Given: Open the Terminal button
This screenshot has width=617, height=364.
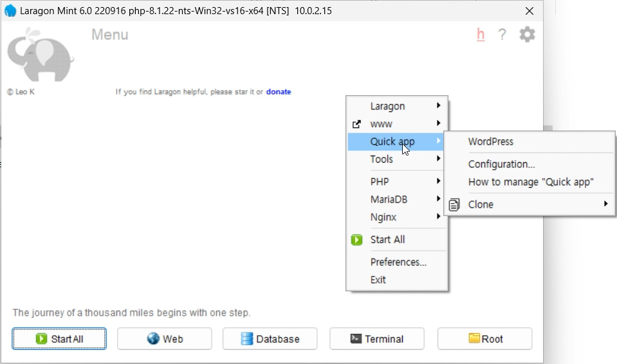Looking at the screenshot, I should pyautogui.click(x=377, y=339).
